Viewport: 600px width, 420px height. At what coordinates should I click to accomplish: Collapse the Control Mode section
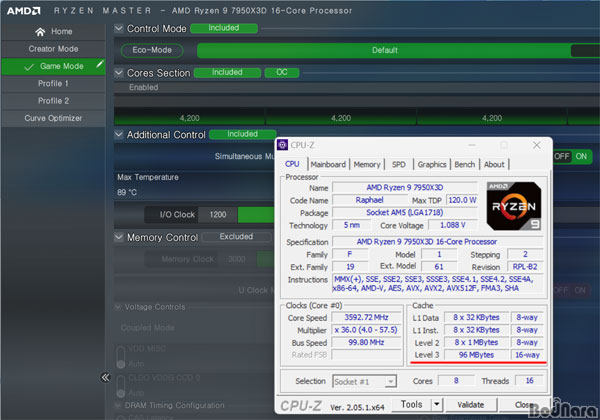coord(119,28)
